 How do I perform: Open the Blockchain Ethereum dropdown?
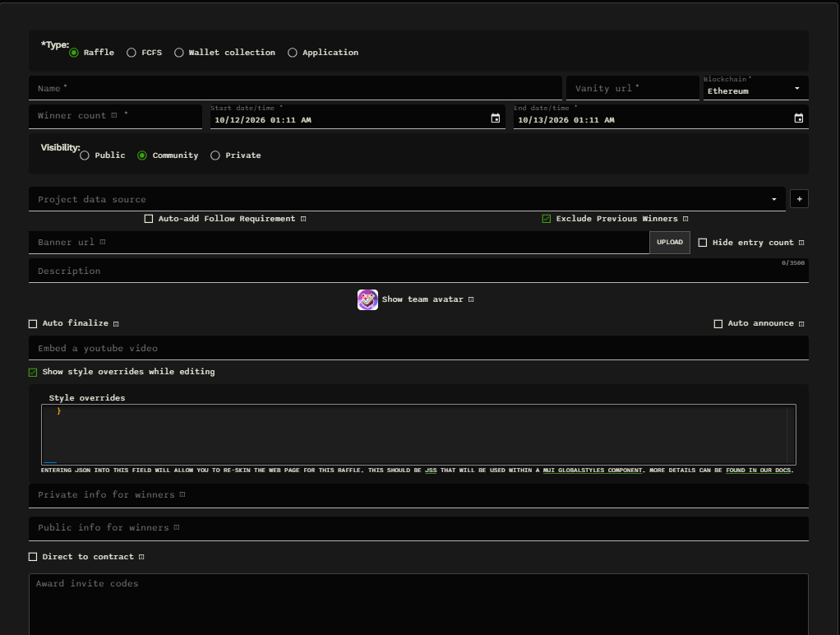756,88
